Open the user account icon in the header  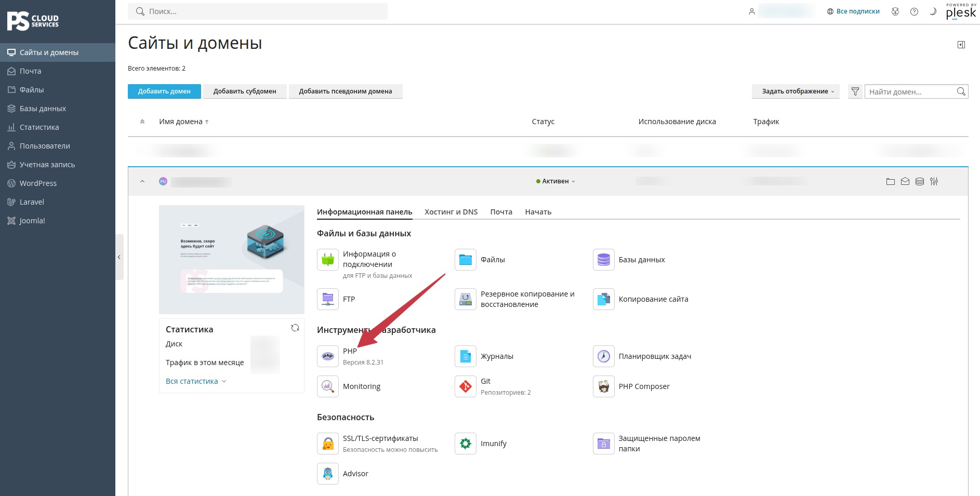tap(751, 11)
